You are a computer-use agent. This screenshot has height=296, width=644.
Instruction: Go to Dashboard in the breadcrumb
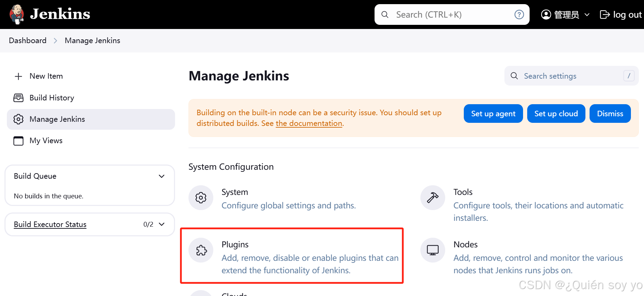pos(28,41)
